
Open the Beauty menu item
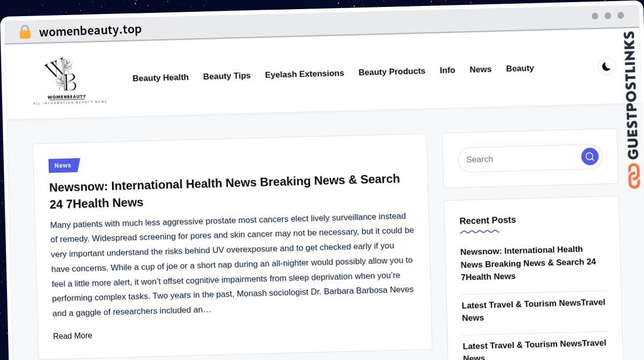point(519,68)
